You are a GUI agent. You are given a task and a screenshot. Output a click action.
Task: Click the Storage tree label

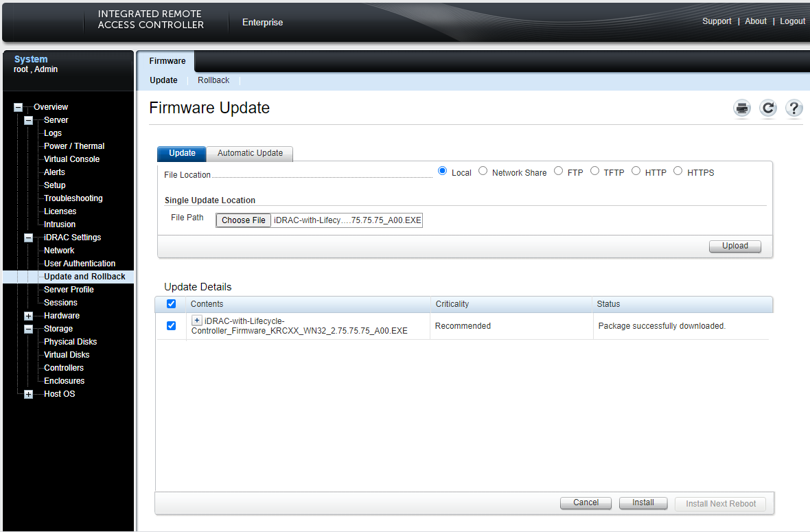(x=58, y=329)
